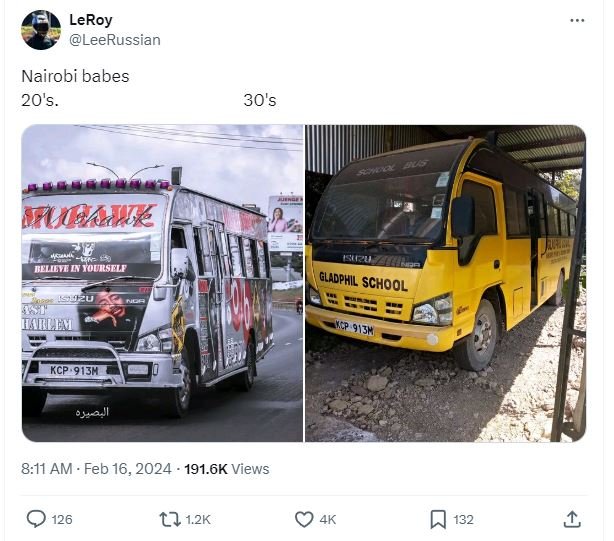Click the 8:11 AM timestamp

tap(47, 469)
